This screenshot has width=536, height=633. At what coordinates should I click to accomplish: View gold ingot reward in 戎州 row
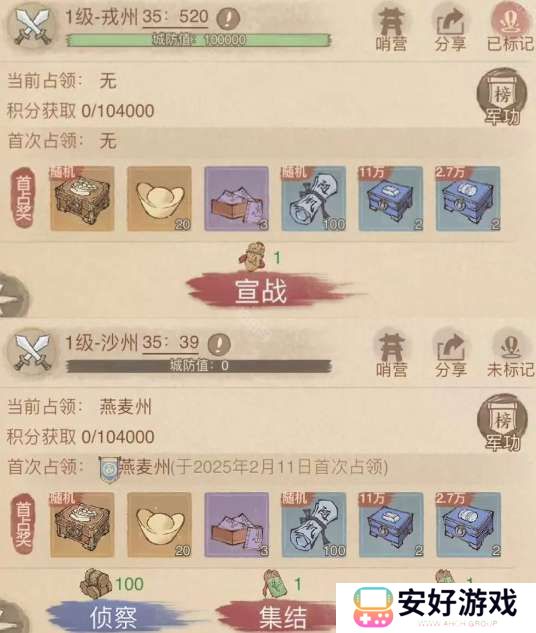(x=159, y=199)
